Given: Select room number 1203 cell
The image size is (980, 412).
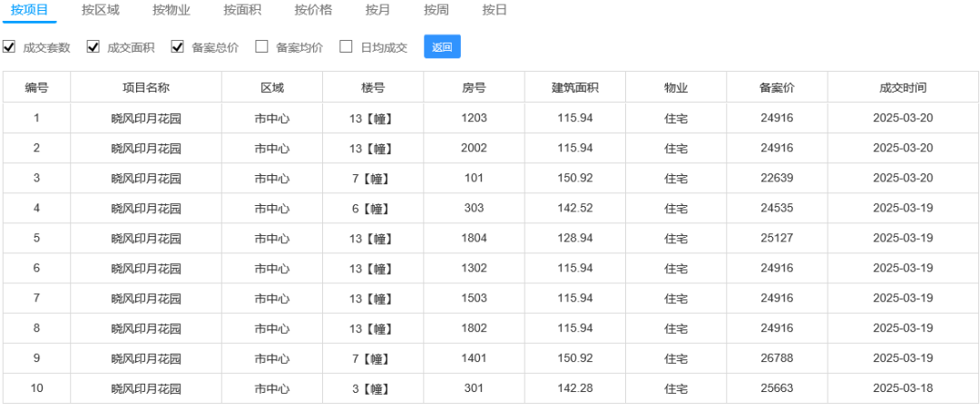Looking at the screenshot, I should (x=474, y=118).
